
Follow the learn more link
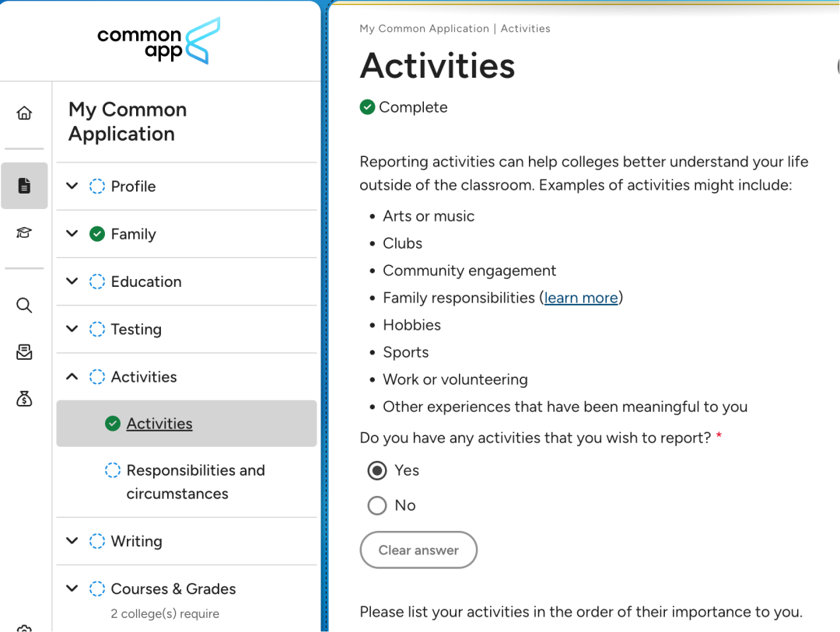pyautogui.click(x=581, y=298)
